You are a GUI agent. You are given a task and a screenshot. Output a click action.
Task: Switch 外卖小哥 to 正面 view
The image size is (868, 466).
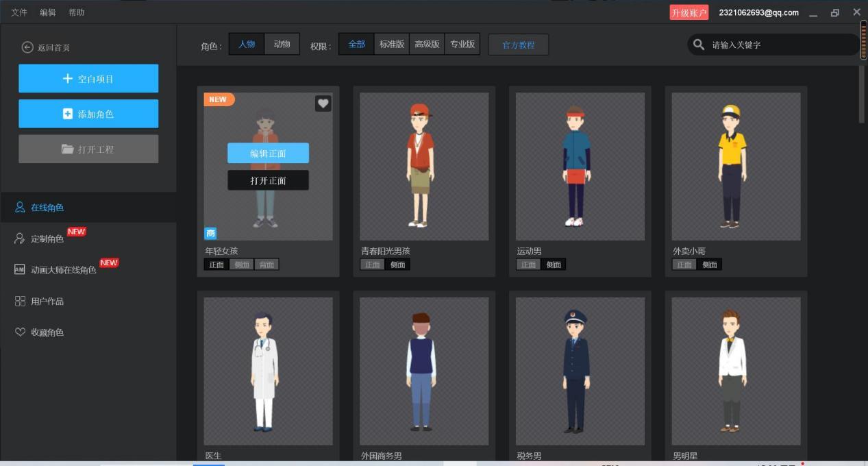click(x=684, y=265)
